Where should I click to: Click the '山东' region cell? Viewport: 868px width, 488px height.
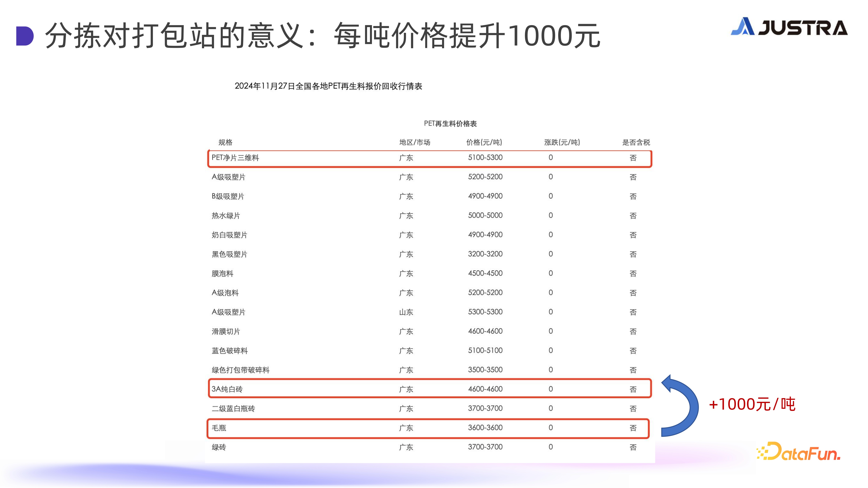[x=406, y=312]
